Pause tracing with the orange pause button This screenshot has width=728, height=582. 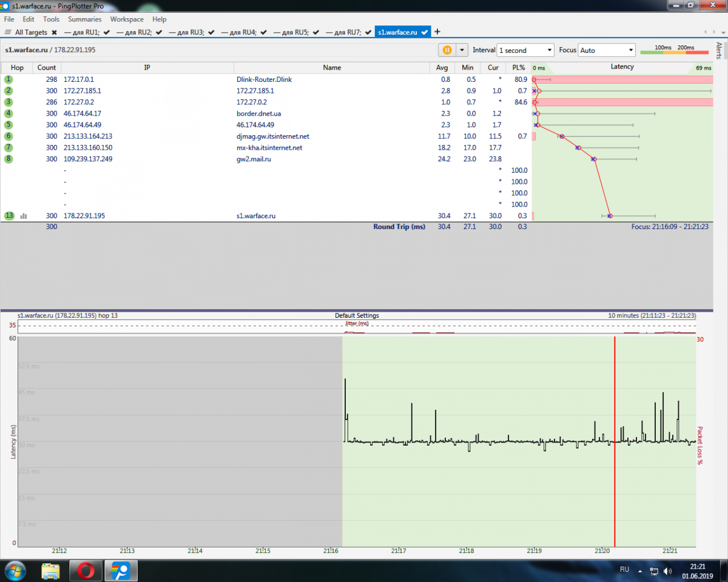tap(447, 50)
